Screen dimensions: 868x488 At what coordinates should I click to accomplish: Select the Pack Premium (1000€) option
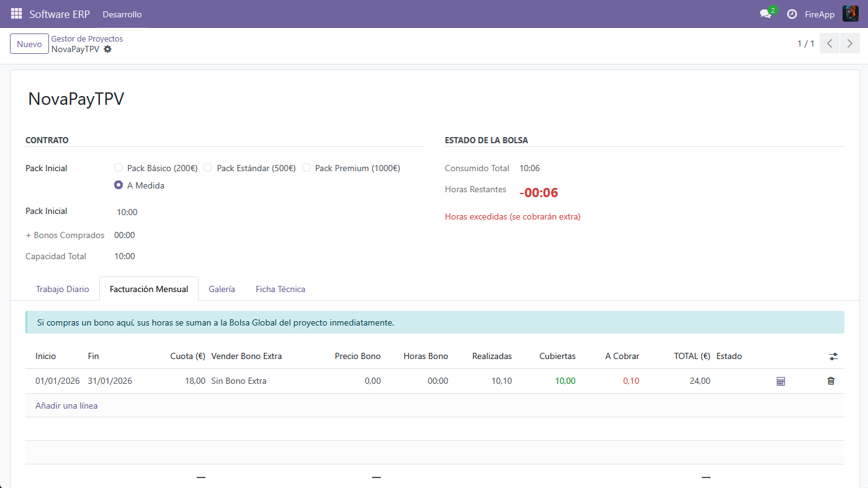pos(351,168)
